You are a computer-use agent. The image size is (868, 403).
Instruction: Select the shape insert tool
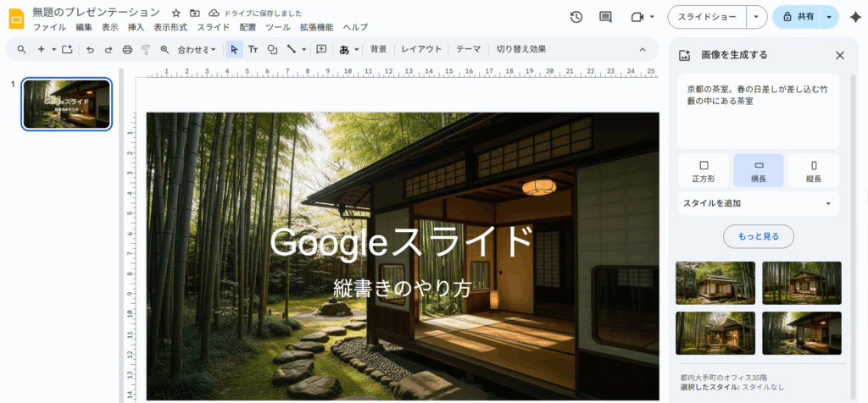tap(272, 49)
